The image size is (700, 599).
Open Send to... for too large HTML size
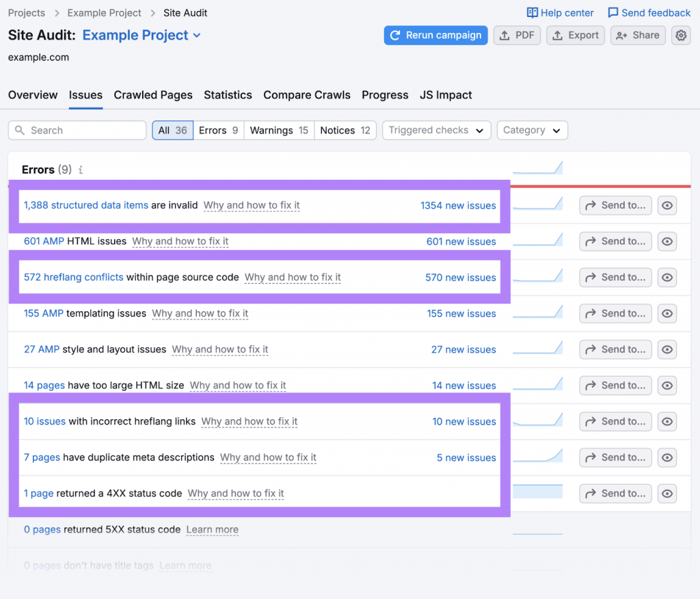click(616, 386)
